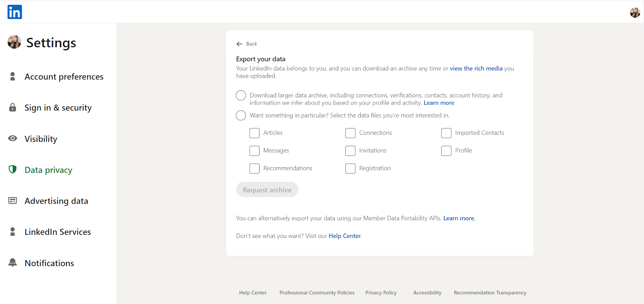Click the Visibility eye icon
This screenshot has height=304, width=644.
coord(12,139)
